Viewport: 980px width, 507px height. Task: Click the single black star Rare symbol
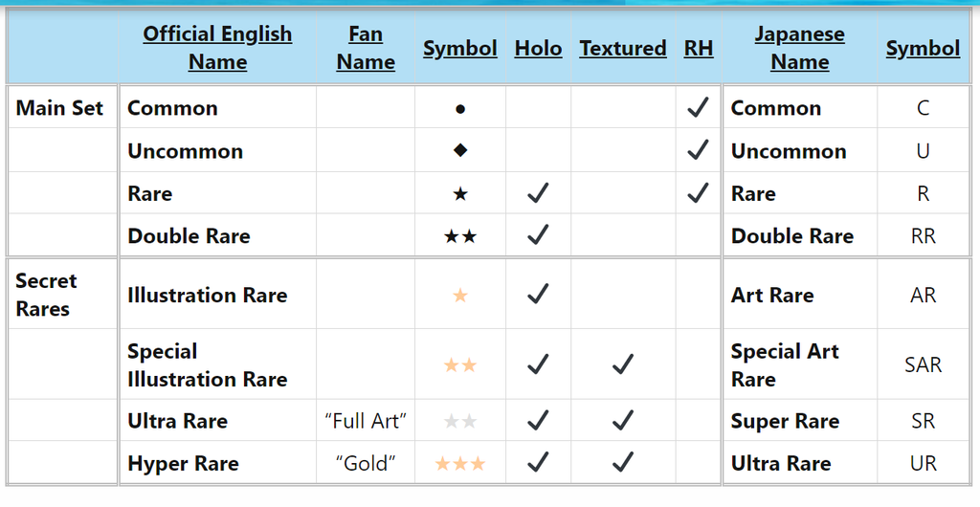point(460,194)
